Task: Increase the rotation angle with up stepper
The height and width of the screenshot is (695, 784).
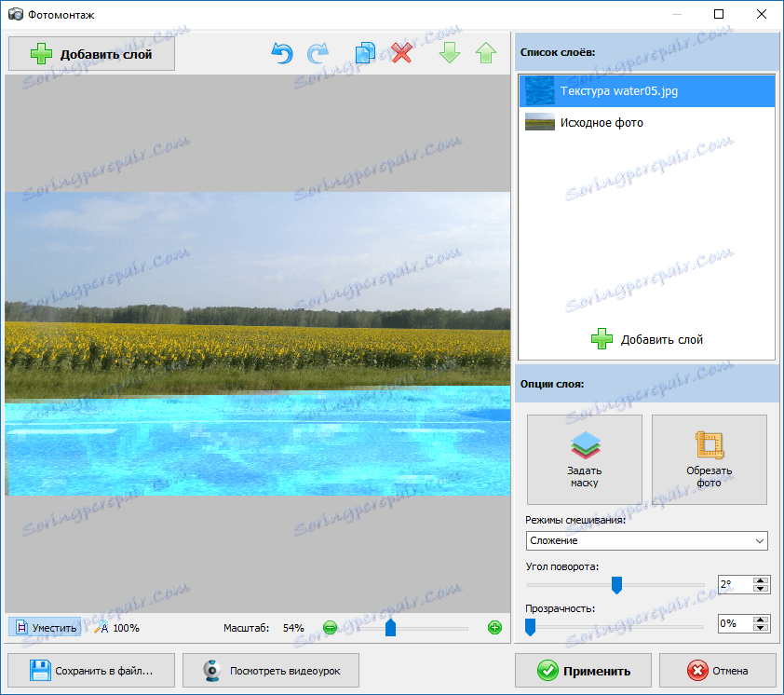Action: click(761, 580)
